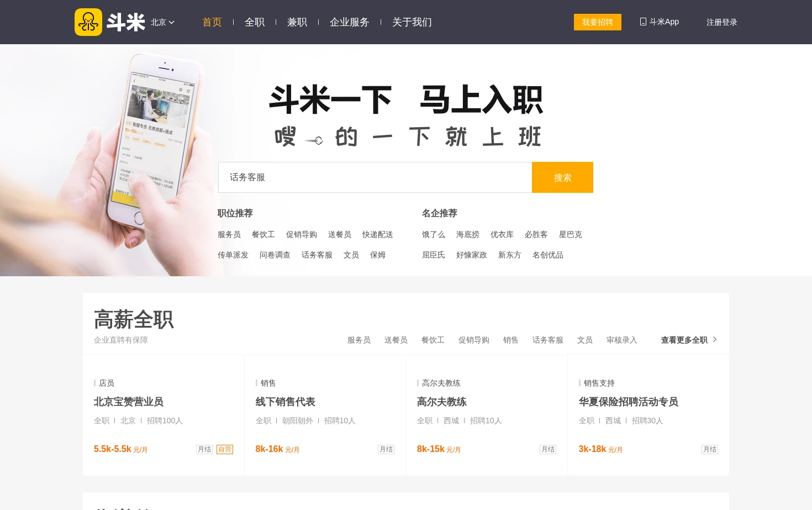Select 送餐员 under 职位推荐

click(340, 234)
